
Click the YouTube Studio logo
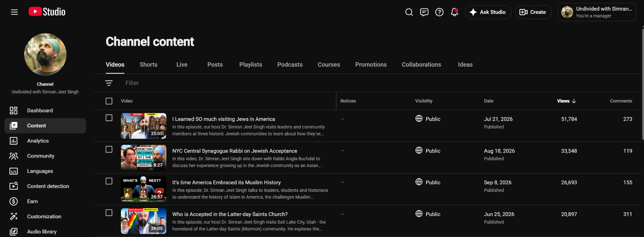[x=47, y=12]
